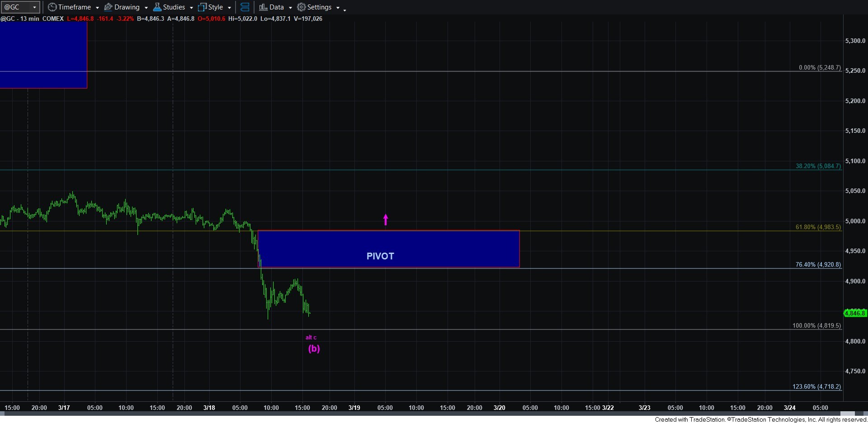Image resolution: width=868 pixels, height=423 pixels.
Task: Click the Timeframe clock icon
Action: point(52,7)
